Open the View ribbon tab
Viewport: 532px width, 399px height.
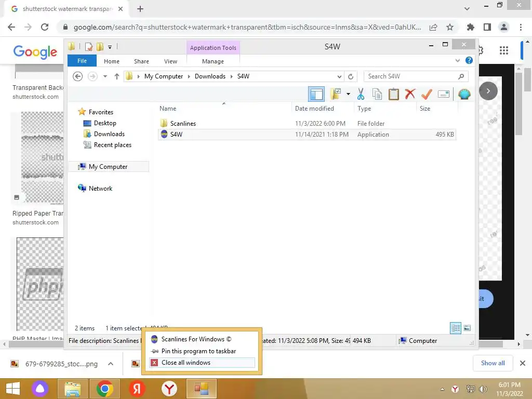[x=170, y=61]
